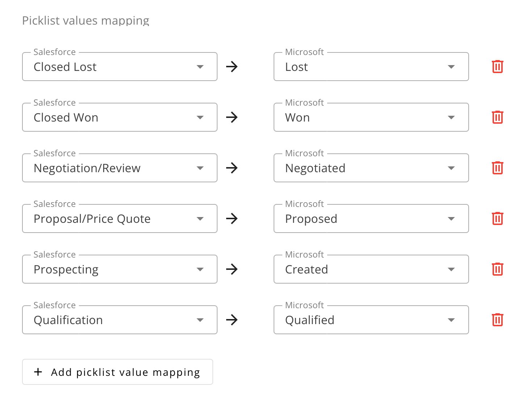Viewport: 532px width, 395px height.
Task: Delete the Prospecting mapping row
Action: pos(498,269)
